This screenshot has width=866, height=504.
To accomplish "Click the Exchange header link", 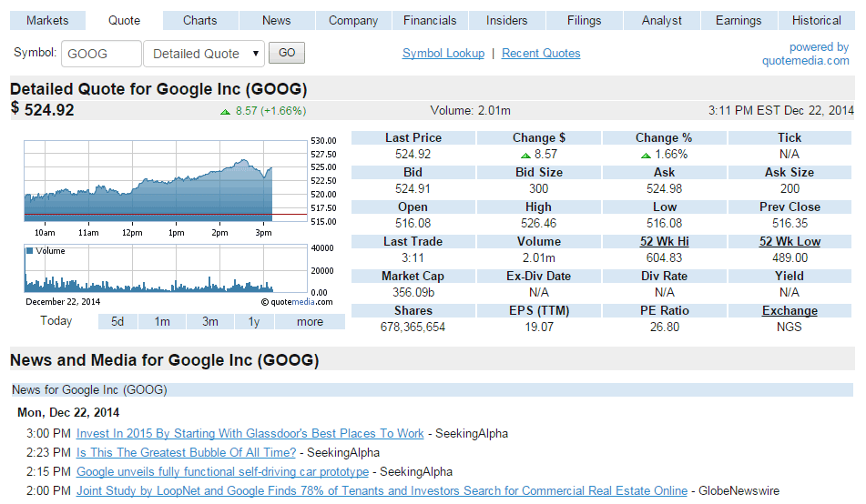I will tap(790, 311).
